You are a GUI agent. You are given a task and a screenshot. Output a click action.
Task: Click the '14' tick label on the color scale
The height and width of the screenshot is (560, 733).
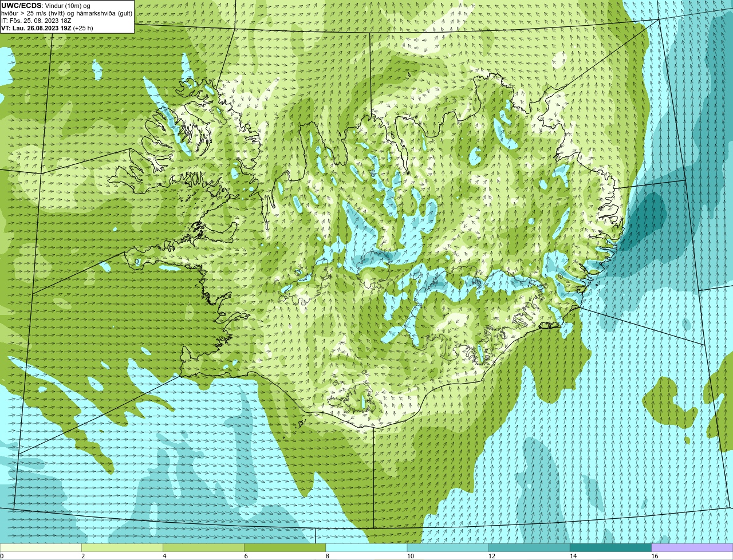573,556
